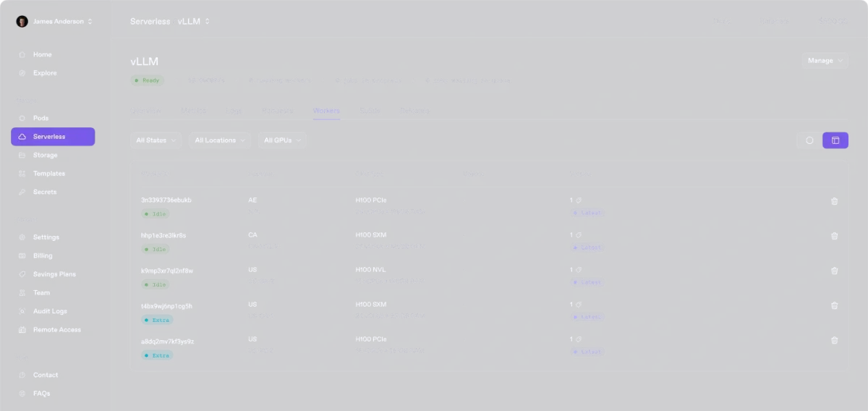Click location CA cell
This screenshot has width=868, height=411.
[252, 234]
